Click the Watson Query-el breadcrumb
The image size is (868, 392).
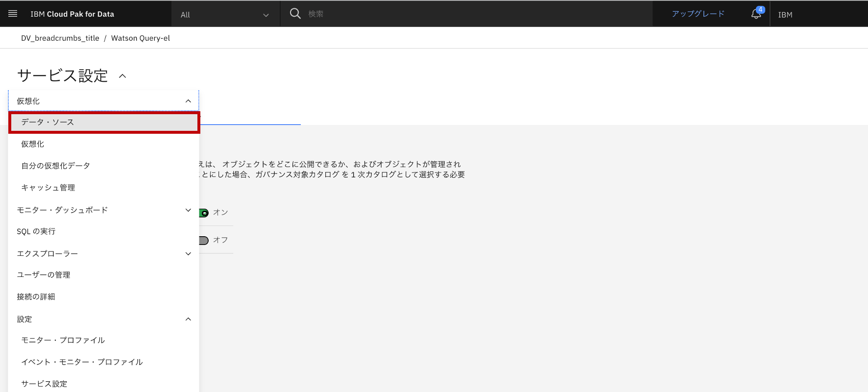141,38
